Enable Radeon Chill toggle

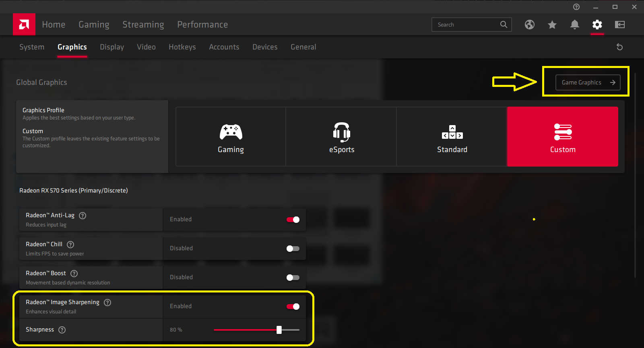[293, 249]
